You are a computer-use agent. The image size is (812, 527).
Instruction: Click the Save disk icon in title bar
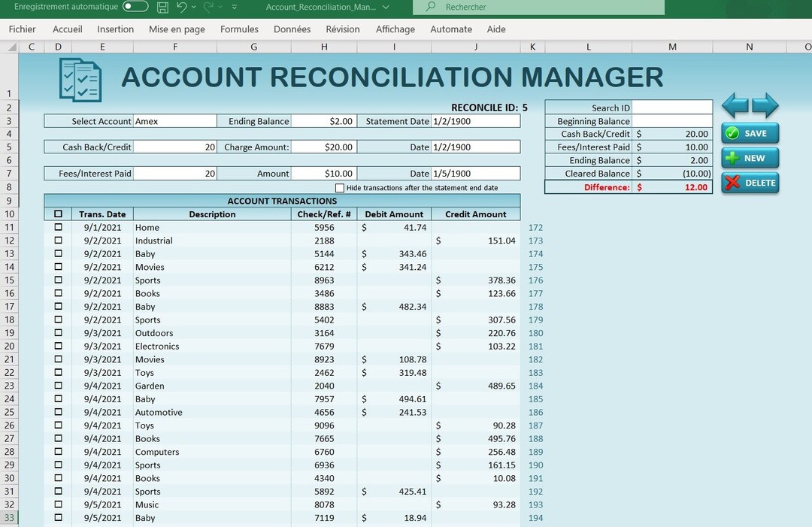click(x=162, y=8)
